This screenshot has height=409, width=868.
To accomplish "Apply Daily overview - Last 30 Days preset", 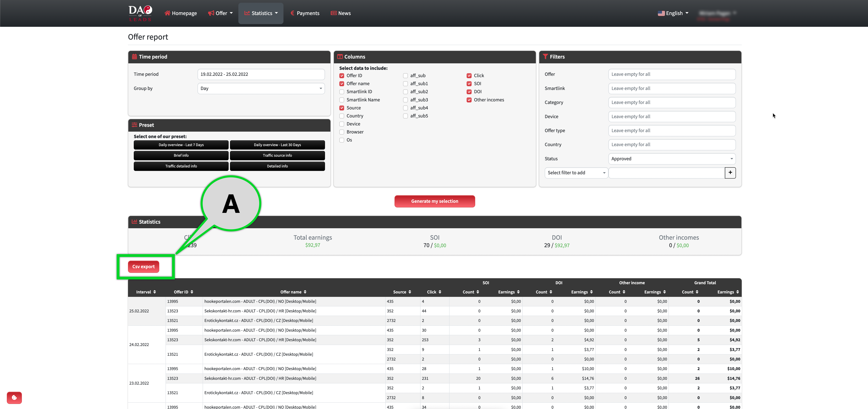I will (x=277, y=145).
